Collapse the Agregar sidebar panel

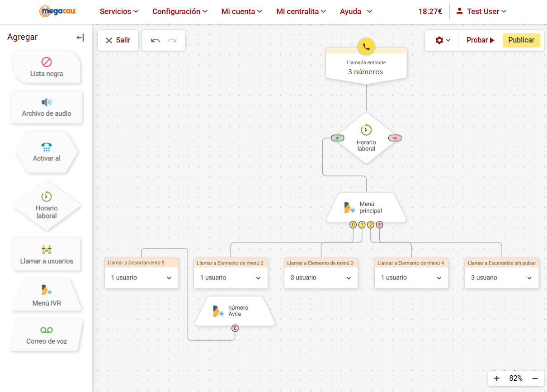coord(80,38)
